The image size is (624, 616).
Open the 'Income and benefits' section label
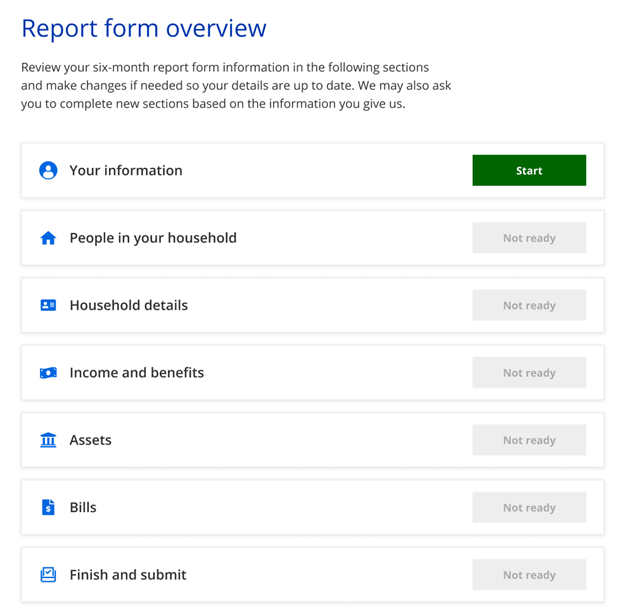136,373
